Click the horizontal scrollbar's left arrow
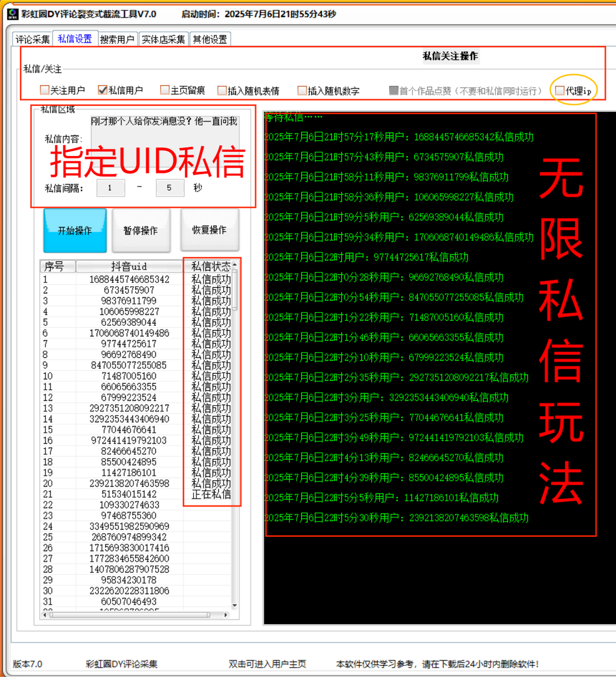 tap(45, 615)
